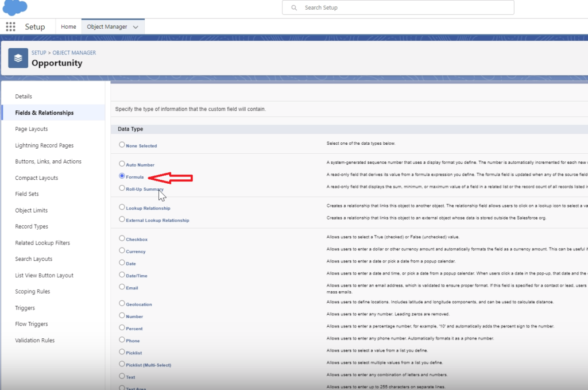The width and height of the screenshot is (588, 390).
Task: Open Fields & Relationships in the sidebar
Action: coord(44,113)
